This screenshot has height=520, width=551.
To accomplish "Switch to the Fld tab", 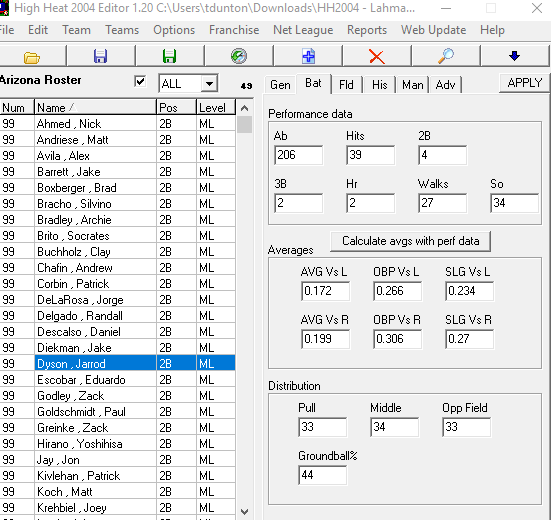I will pyautogui.click(x=346, y=85).
